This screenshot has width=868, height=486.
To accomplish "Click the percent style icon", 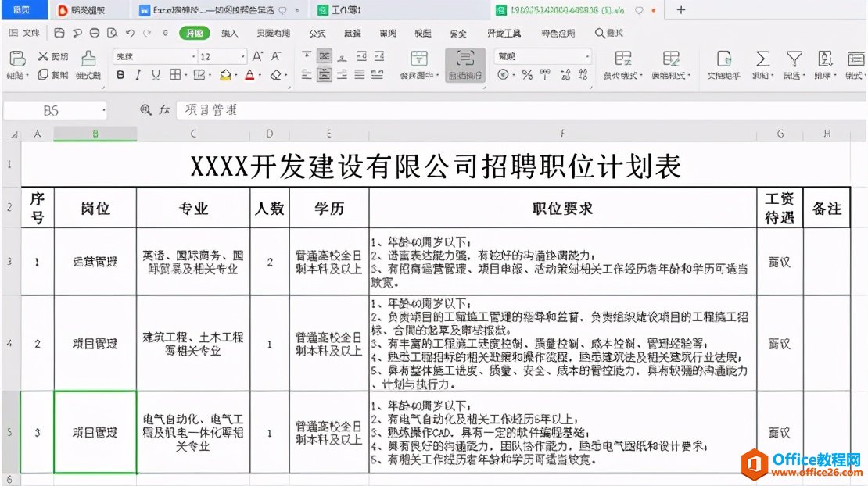I will tap(527, 75).
